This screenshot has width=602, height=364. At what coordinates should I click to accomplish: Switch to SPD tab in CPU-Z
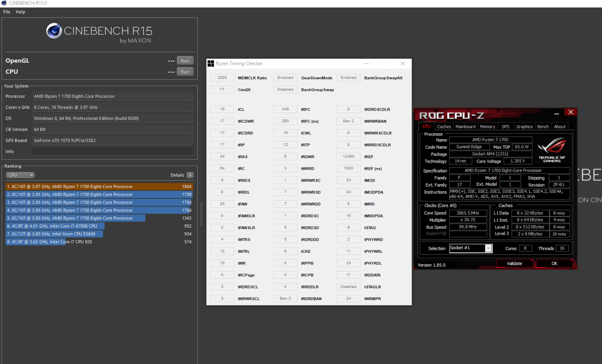(x=506, y=127)
